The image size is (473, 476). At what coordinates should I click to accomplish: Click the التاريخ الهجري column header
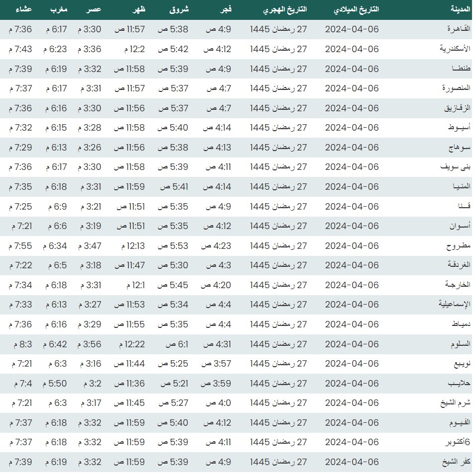pyautogui.click(x=284, y=9)
